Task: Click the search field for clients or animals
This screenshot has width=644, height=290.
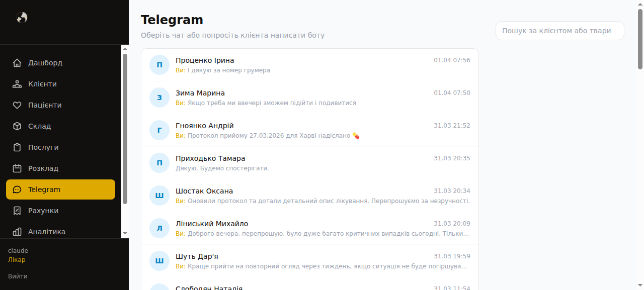Action: point(559,31)
